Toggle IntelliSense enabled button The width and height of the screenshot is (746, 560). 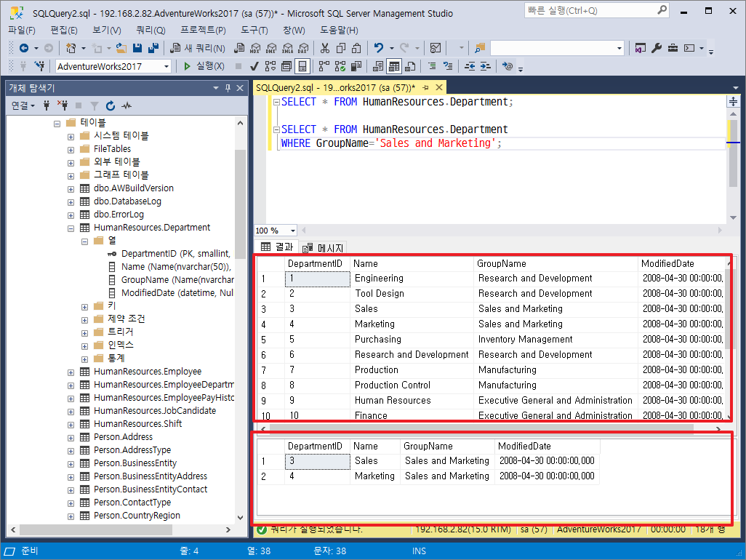(x=302, y=66)
